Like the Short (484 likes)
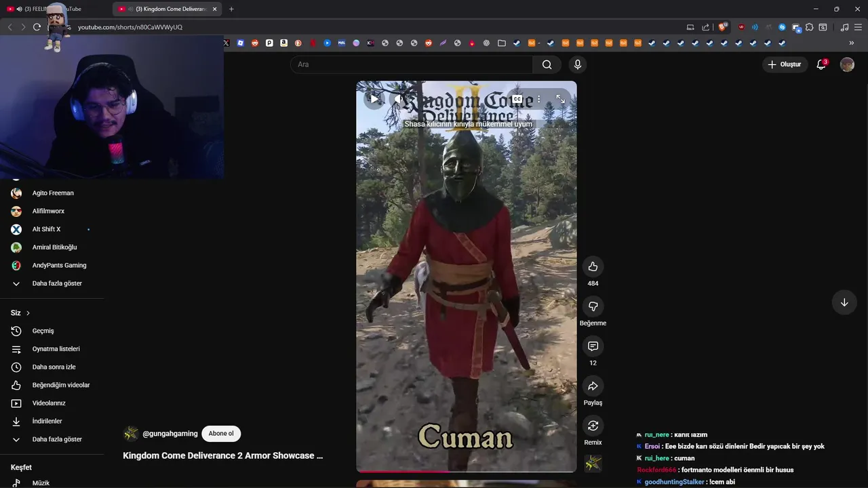This screenshot has width=868, height=488. pyautogui.click(x=593, y=266)
